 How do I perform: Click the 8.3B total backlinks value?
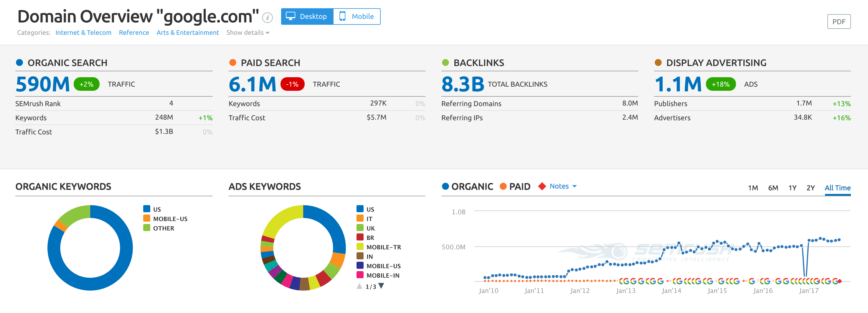[x=463, y=84]
